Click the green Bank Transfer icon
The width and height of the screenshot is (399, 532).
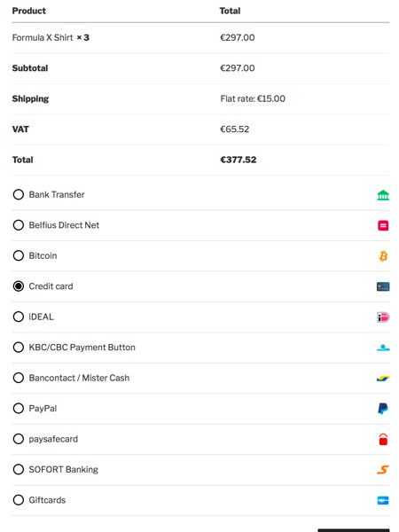point(383,195)
